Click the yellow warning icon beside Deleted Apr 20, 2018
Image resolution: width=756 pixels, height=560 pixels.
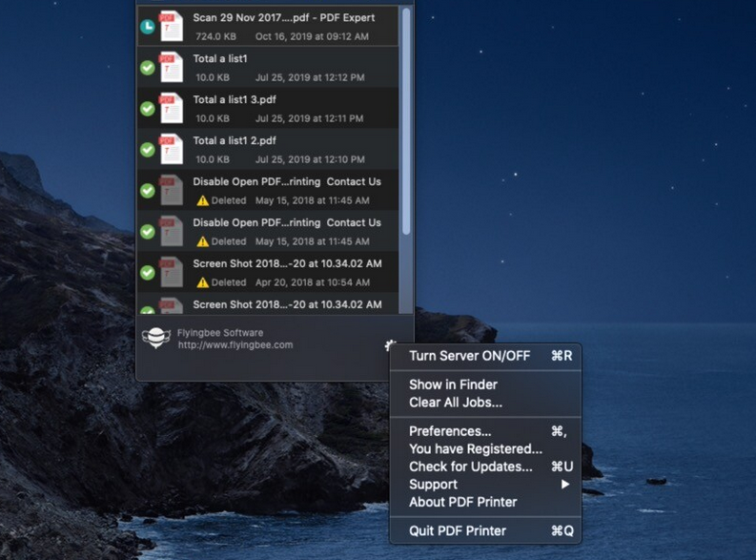click(x=202, y=282)
